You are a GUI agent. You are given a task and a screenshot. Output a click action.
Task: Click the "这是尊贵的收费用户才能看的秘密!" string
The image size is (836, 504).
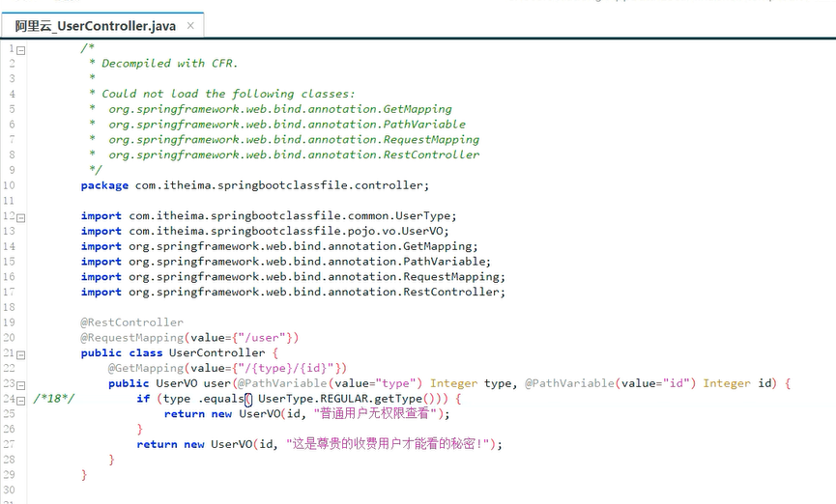(x=391, y=444)
